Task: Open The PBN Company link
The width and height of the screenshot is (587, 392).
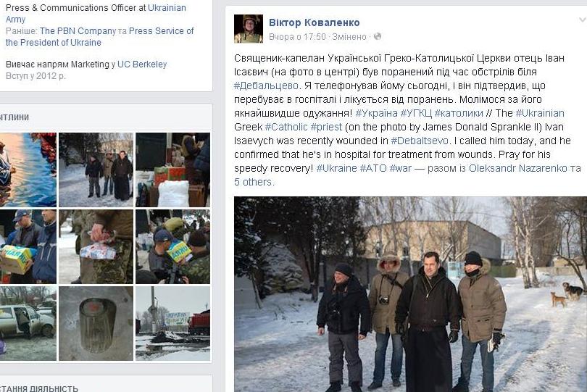Action: tap(78, 31)
